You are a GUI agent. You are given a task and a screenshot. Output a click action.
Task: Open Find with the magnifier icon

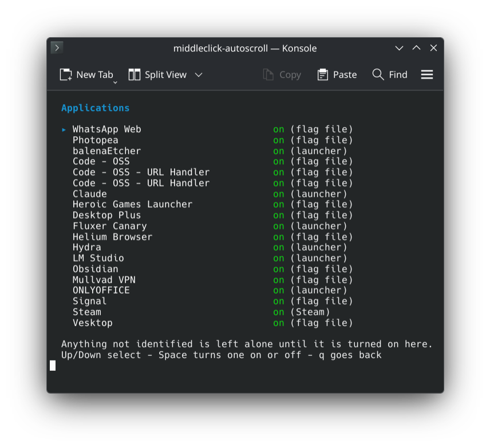(x=378, y=74)
